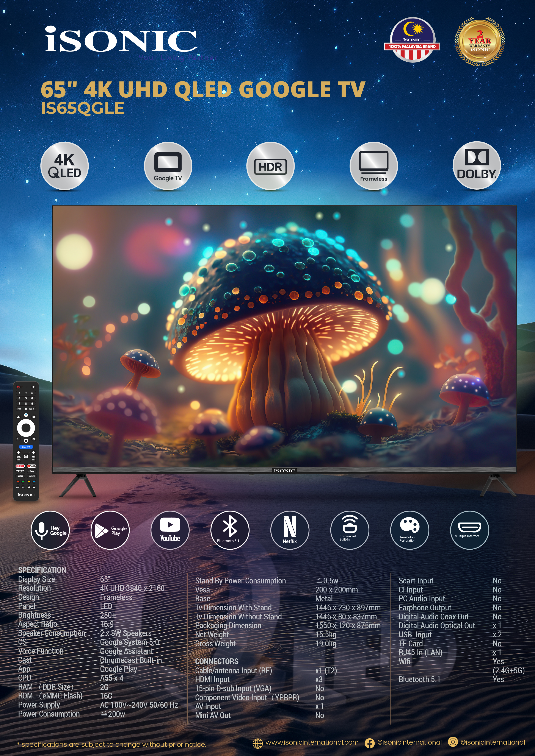Click the resolution value 4K UHD 3840 x 2160
Screen dimensions: 535x756
pos(132,588)
